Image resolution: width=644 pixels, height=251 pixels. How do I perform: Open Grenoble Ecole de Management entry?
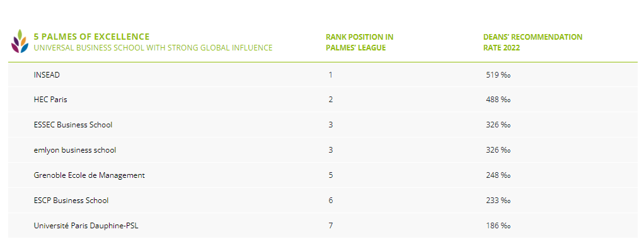[x=89, y=175]
